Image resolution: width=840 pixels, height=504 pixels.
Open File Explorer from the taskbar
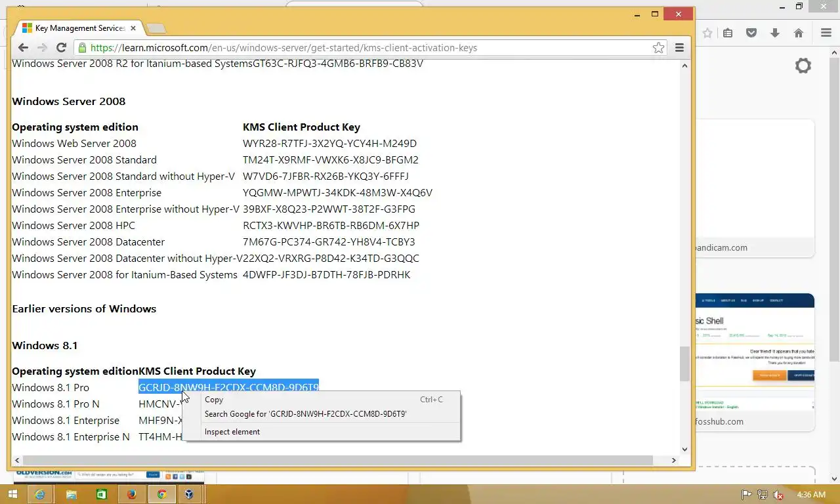(x=71, y=494)
